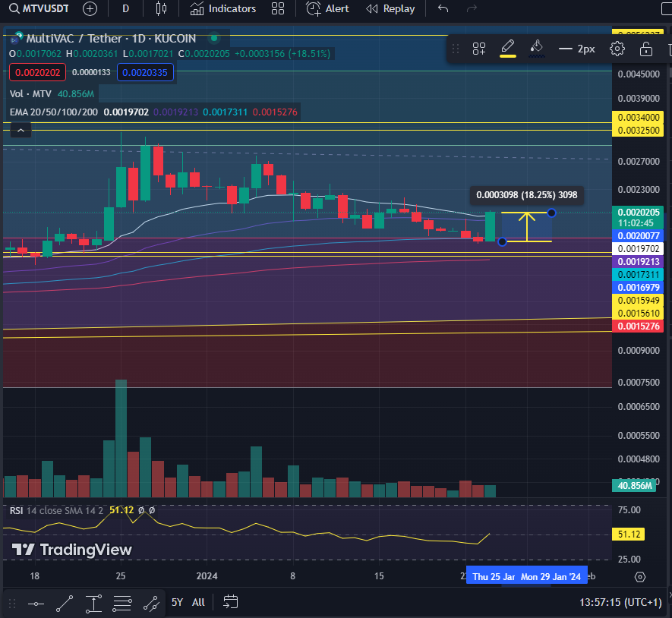Viewport: 672px width, 618px height.
Task: Click the TradingView logo
Action: [71, 550]
